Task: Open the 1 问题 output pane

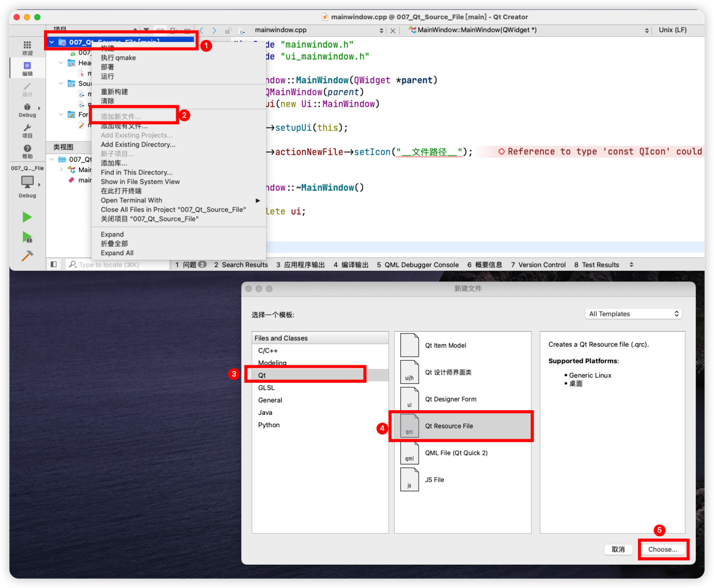Action: point(191,265)
